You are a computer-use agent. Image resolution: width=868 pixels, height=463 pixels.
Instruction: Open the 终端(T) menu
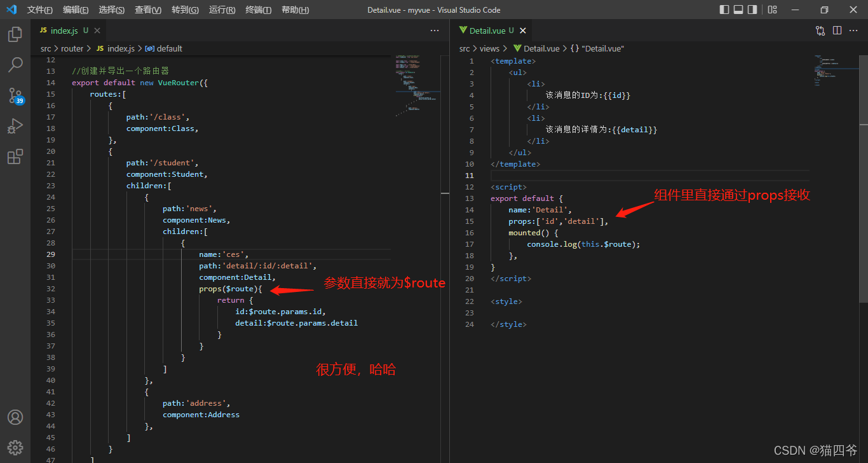tap(258, 10)
